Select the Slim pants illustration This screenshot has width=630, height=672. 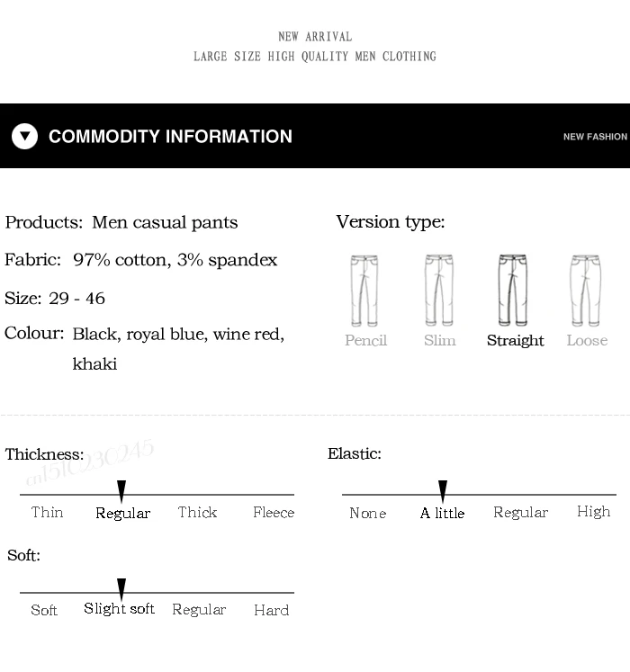(x=439, y=291)
